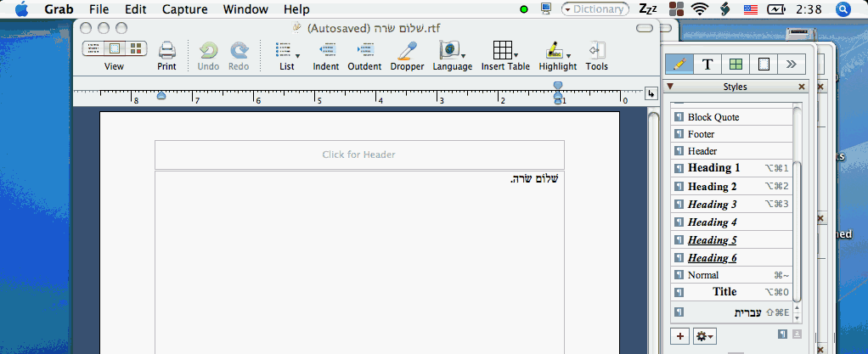This screenshot has height=354, width=868.
Task: Open the T character palette tab
Action: [x=707, y=65]
